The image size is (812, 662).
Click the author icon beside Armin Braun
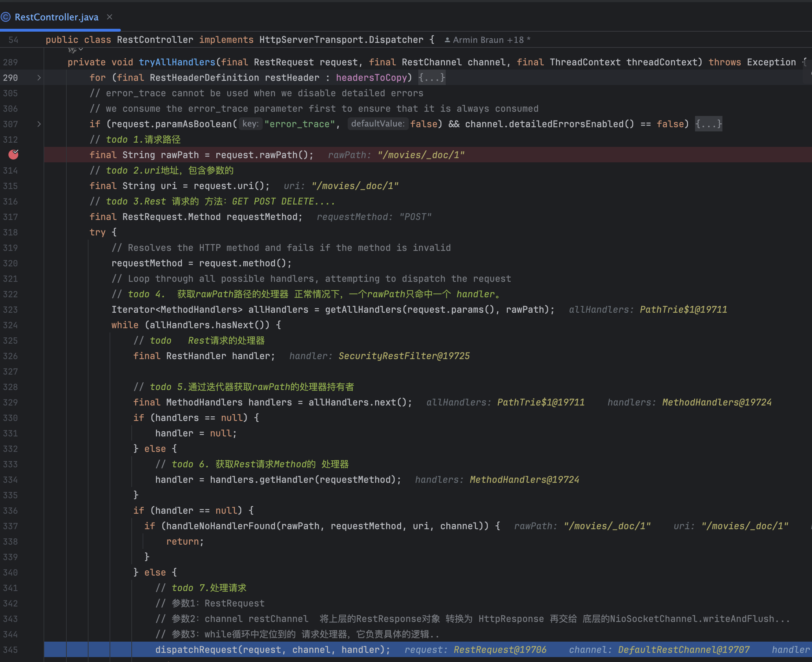[x=447, y=40]
